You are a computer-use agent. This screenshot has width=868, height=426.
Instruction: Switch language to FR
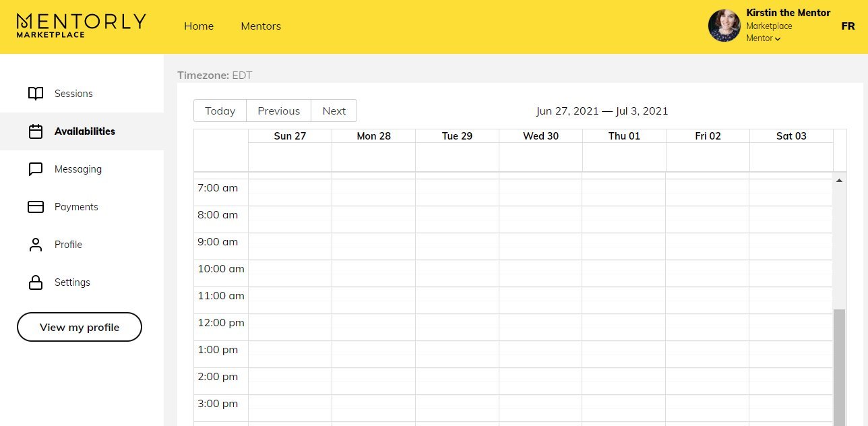848,26
